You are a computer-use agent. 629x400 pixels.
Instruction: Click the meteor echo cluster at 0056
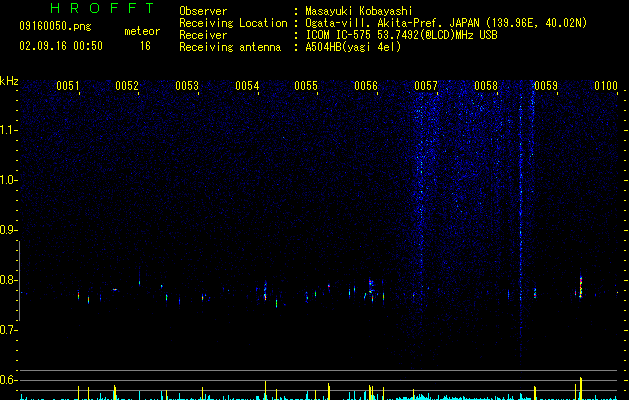pyautogui.click(x=371, y=290)
